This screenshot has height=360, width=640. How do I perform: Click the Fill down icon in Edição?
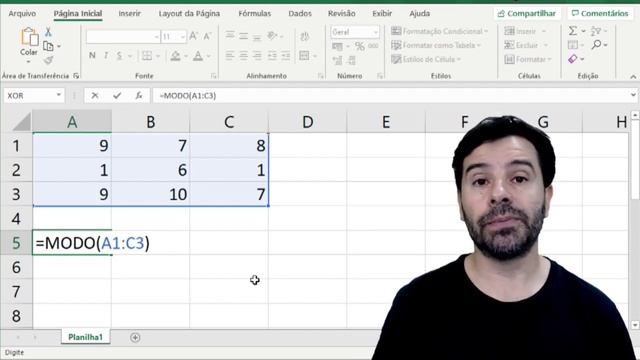tap(573, 44)
